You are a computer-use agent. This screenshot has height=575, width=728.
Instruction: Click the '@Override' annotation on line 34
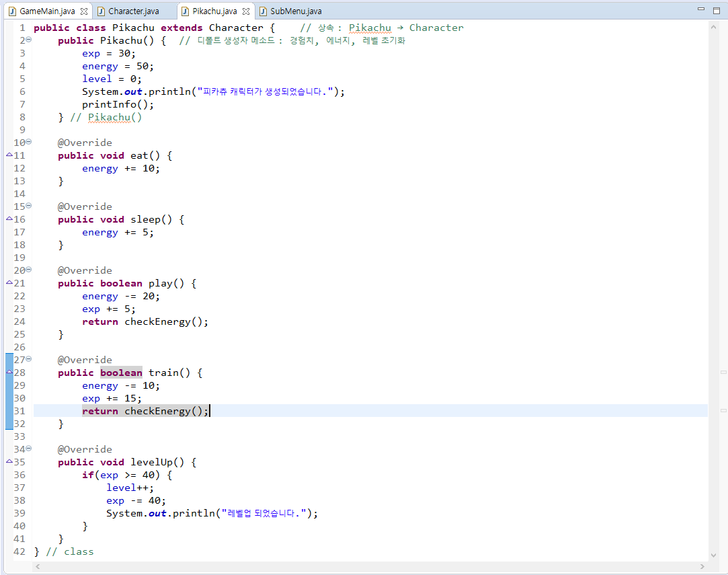click(x=85, y=449)
